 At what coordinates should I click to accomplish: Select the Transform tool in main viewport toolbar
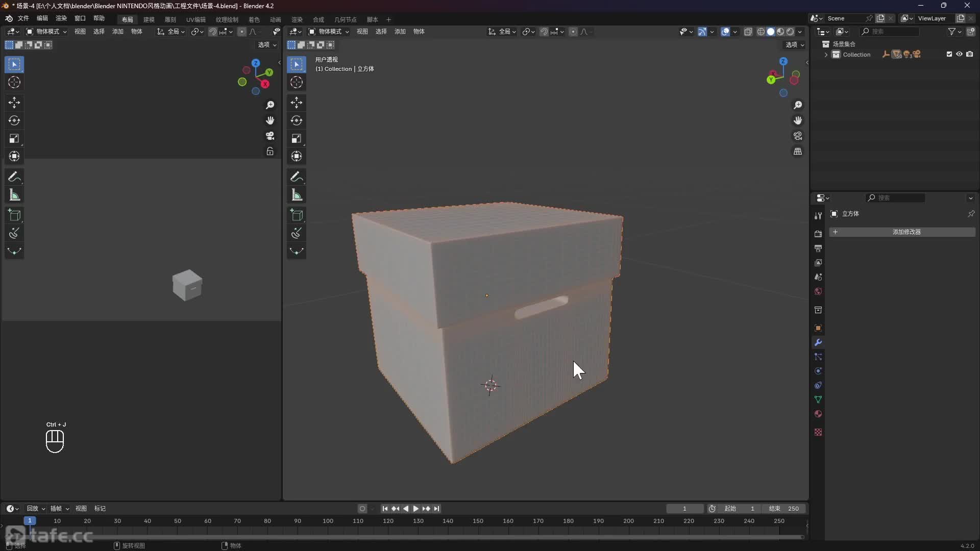click(x=297, y=156)
